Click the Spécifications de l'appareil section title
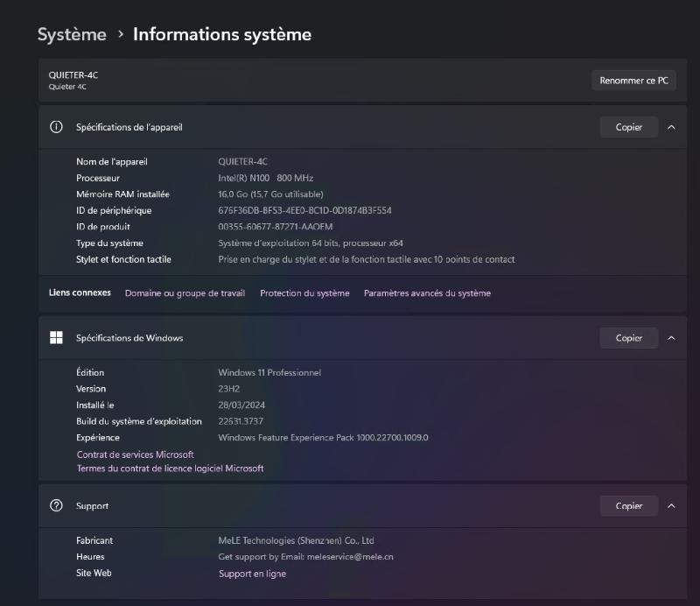Viewport: 700px width, 606px height. pos(129,127)
